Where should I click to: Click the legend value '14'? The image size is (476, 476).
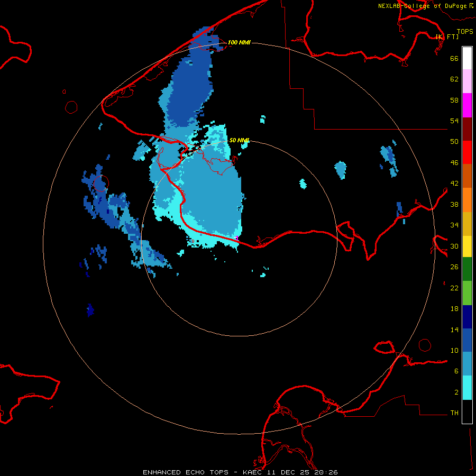(454, 329)
